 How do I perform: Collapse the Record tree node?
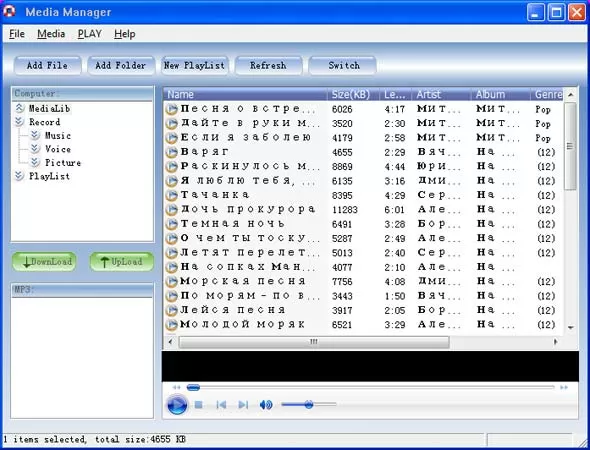[19, 122]
